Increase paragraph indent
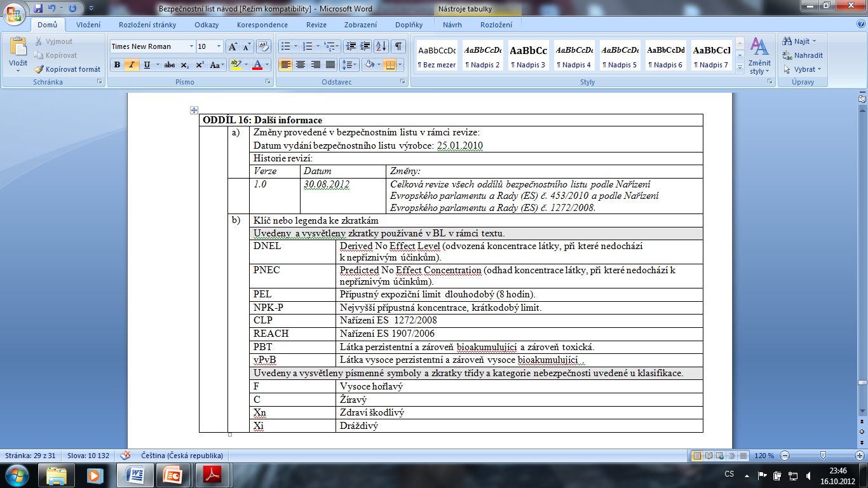The image size is (868, 488). 365,46
